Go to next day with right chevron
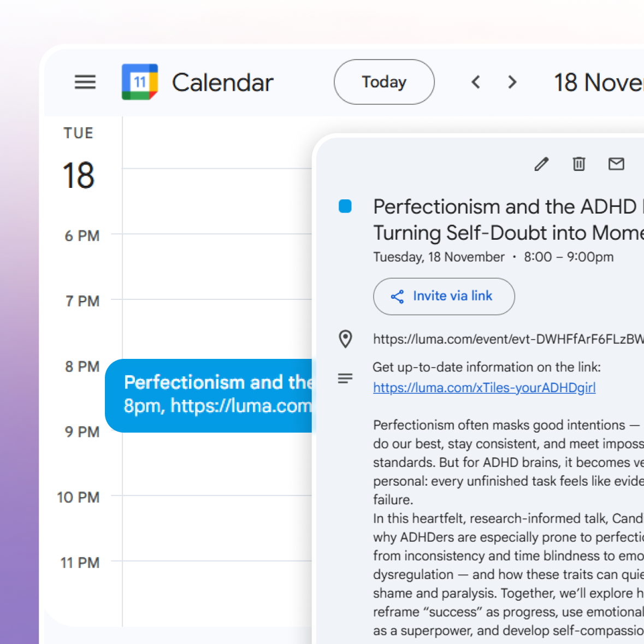The image size is (644, 644). (x=512, y=82)
